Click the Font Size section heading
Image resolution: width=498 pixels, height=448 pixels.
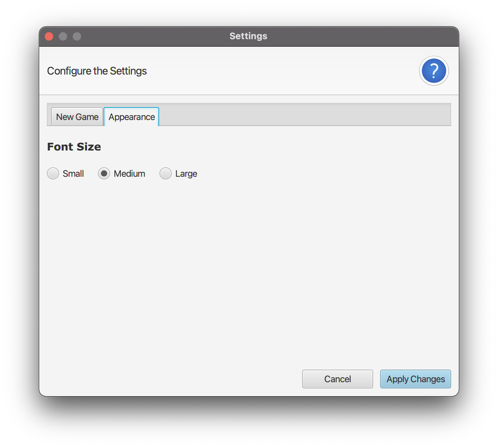(x=74, y=147)
